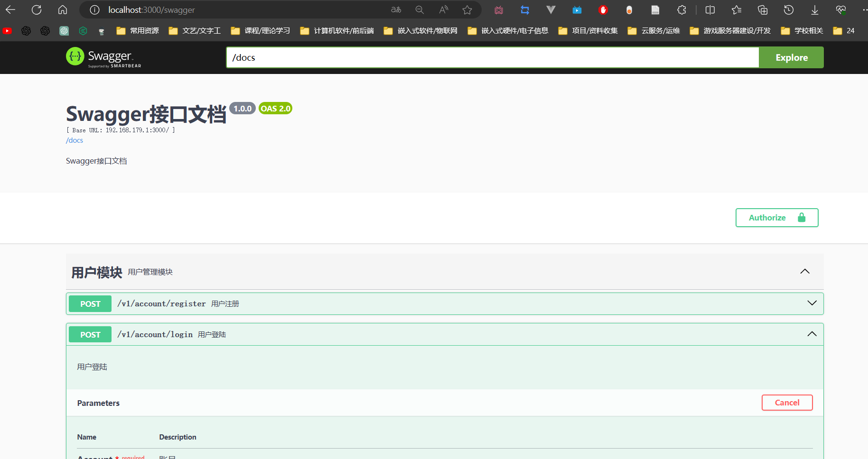Click the Authorize button

(x=776, y=218)
